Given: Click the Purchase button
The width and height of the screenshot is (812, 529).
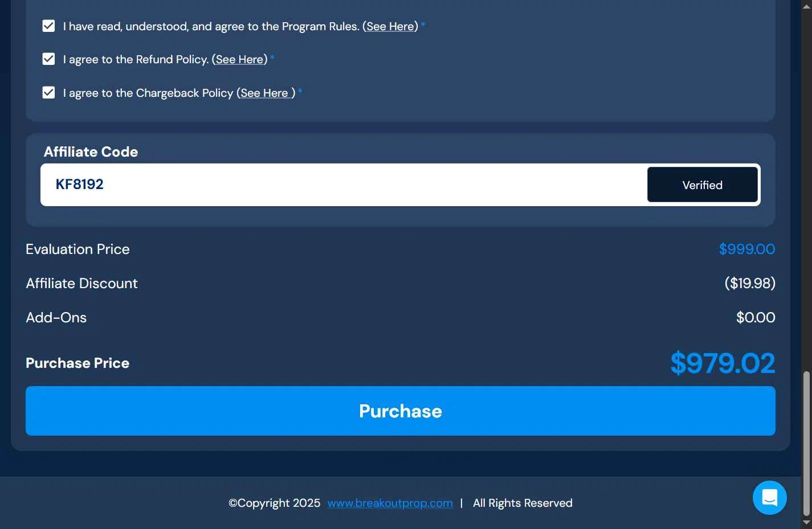Looking at the screenshot, I should (x=401, y=411).
